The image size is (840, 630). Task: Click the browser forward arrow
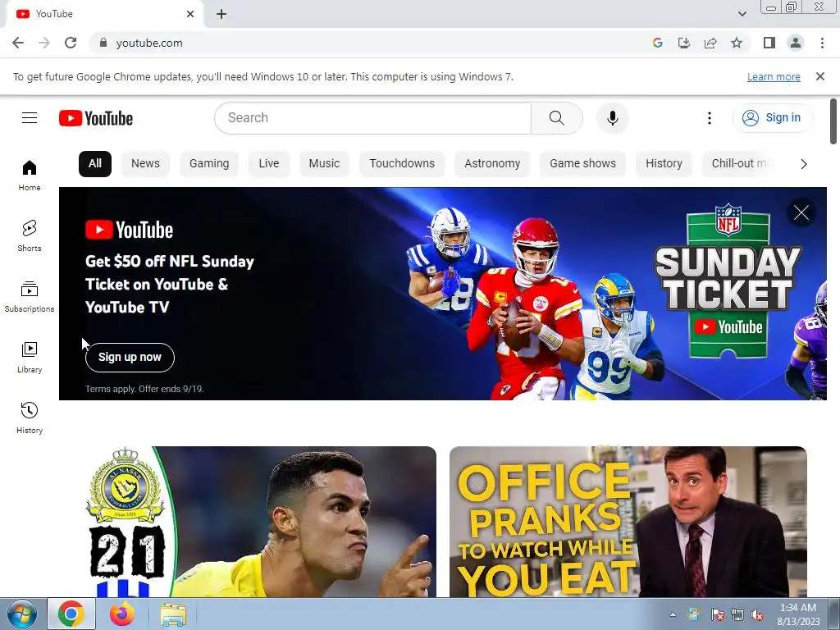[x=44, y=43]
